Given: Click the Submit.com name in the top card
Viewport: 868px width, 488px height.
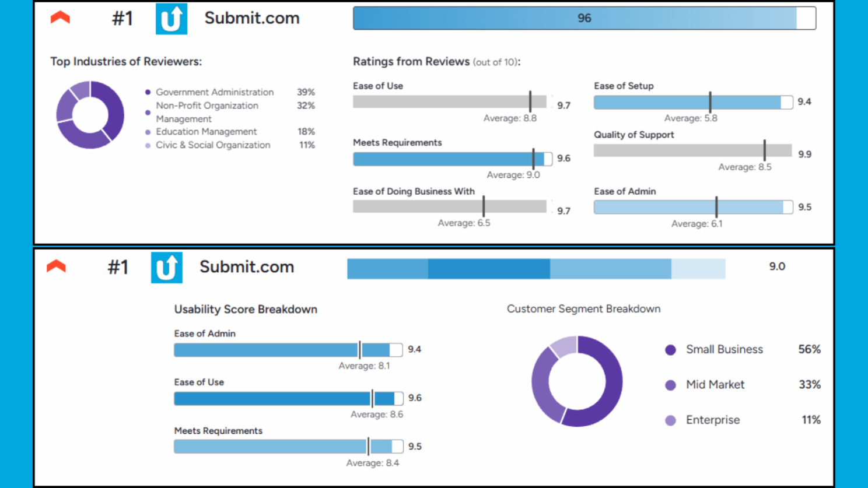Looking at the screenshot, I should pyautogui.click(x=251, y=18).
